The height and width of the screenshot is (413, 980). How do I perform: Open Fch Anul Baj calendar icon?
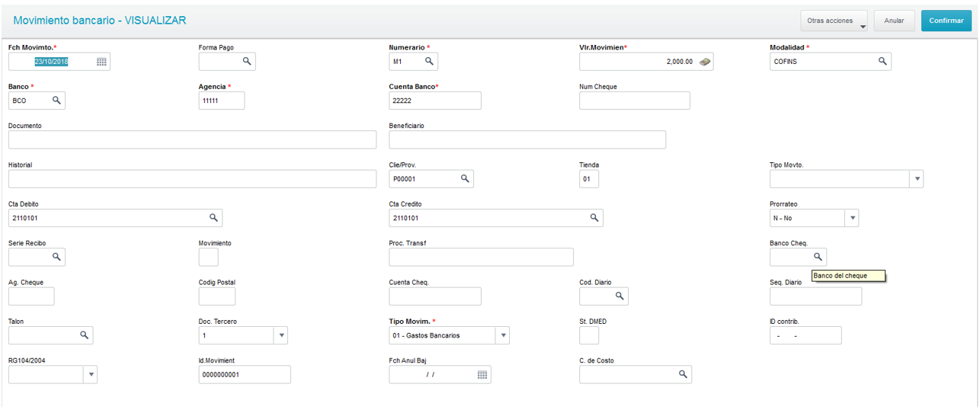482,374
